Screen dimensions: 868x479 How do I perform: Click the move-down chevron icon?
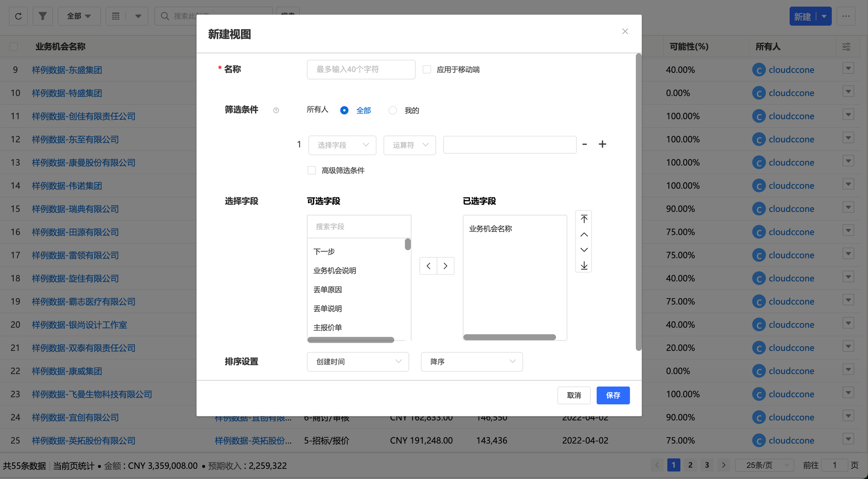[584, 250]
